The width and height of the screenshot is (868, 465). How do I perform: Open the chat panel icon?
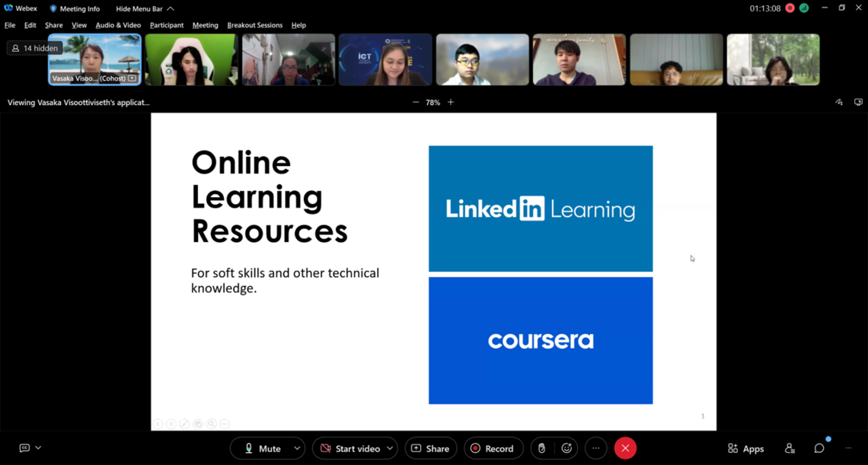point(819,448)
